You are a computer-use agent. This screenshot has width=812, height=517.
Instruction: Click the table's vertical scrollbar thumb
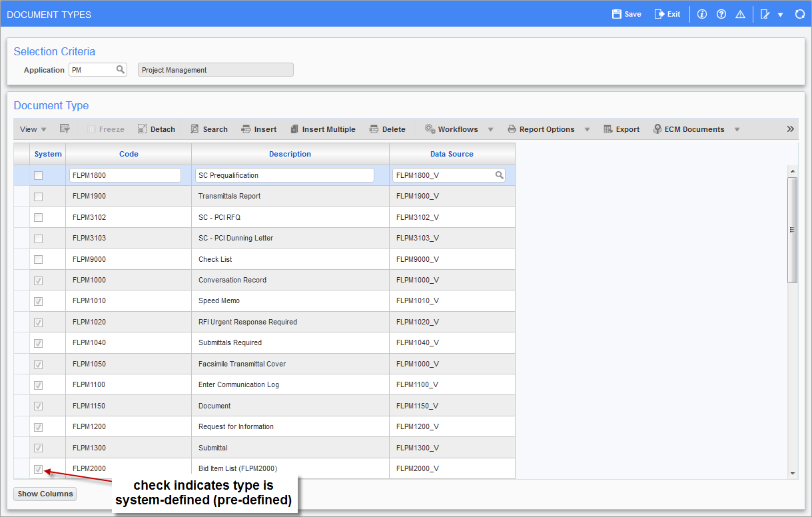[x=793, y=230]
